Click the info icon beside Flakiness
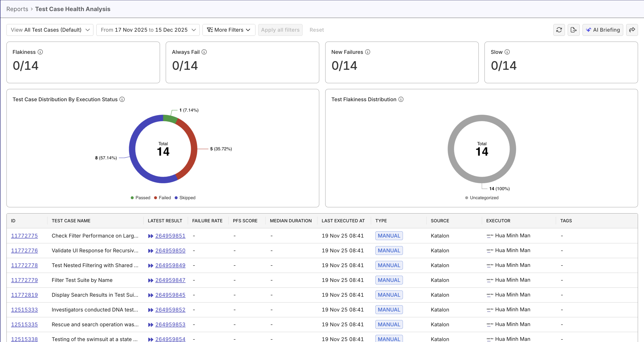644x342 pixels. tap(40, 52)
